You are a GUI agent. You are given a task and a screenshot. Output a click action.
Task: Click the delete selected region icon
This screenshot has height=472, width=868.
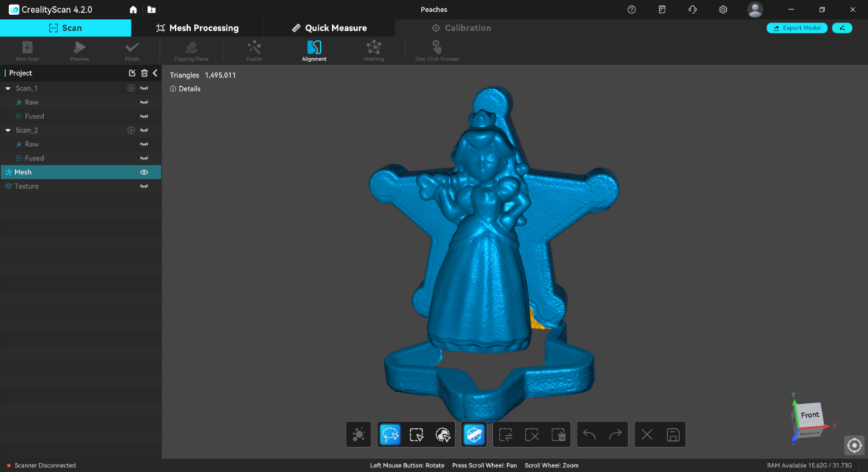559,434
